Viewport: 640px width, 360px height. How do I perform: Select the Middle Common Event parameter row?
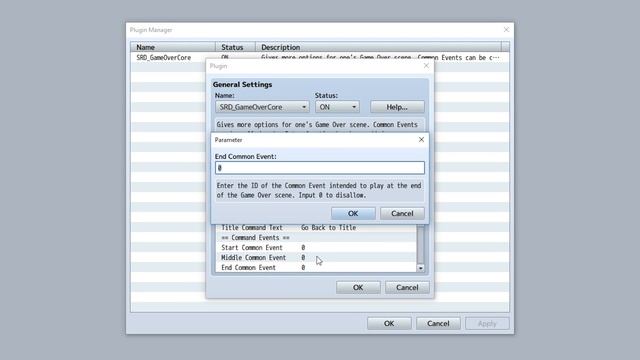click(316, 258)
